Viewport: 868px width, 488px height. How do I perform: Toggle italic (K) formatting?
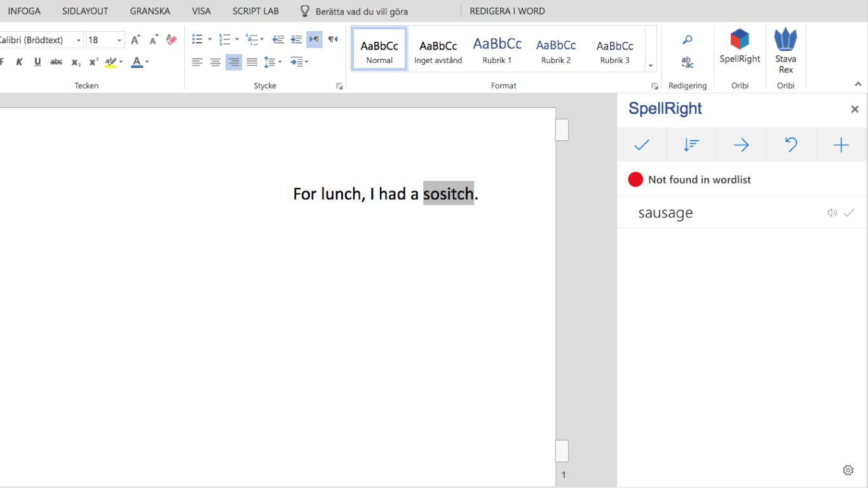[19, 62]
